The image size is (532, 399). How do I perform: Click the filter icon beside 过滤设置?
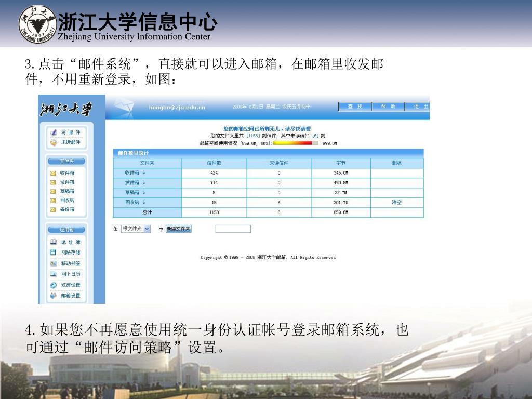(54, 285)
